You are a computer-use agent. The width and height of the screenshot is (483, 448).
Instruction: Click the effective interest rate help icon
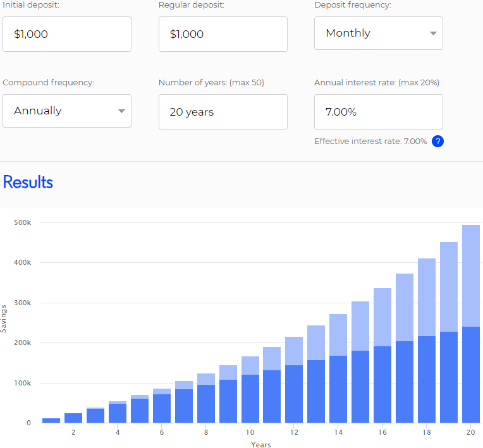pos(437,142)
